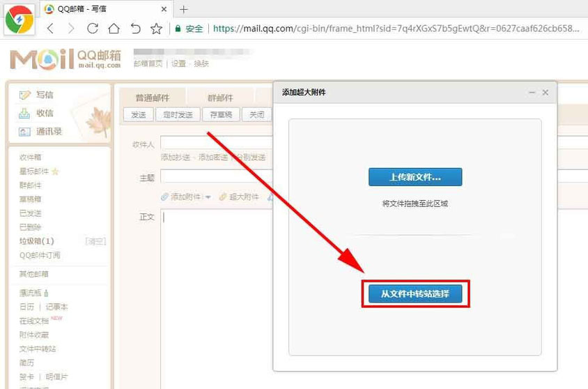Click the 通讯录 contacts card icon
Viewport: 588px width, 389px height.
pyautogui.click(x=24, y=132)
